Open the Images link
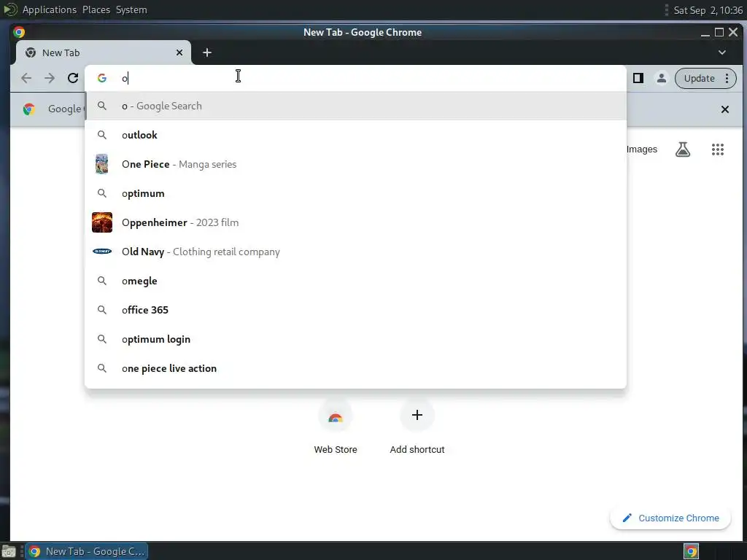Screen dimensions: 747x560 click(642, 149)
